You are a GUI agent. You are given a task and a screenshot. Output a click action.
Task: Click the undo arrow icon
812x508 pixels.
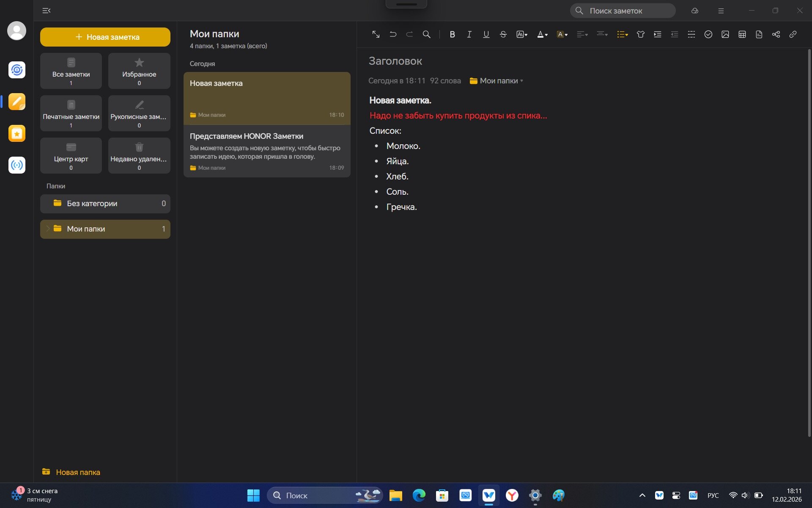click(393, 35)
